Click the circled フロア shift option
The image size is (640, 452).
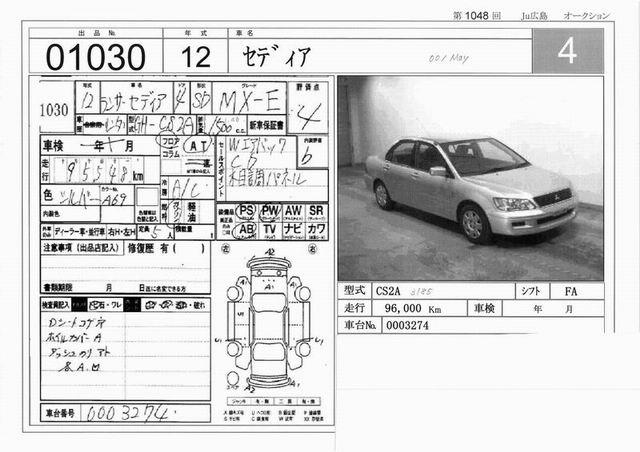[x=170, y=142]
